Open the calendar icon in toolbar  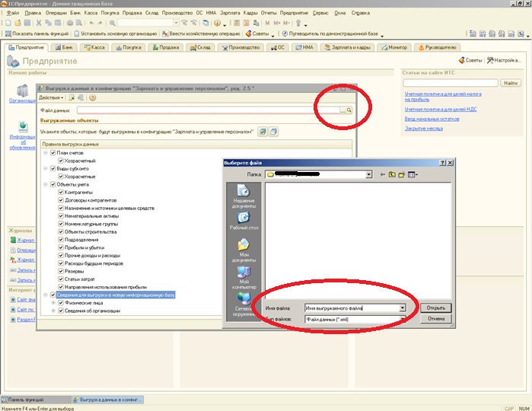click(x=247, y=23)
